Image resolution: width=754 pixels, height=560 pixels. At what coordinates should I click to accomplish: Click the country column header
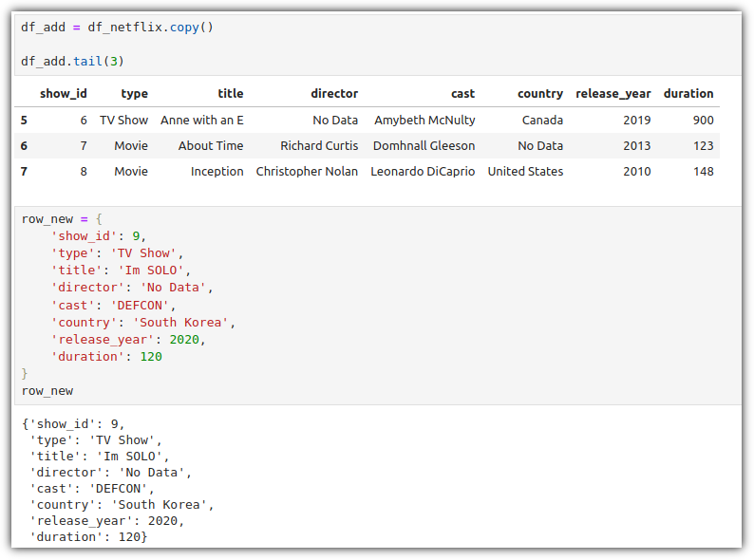pos(540,94)
